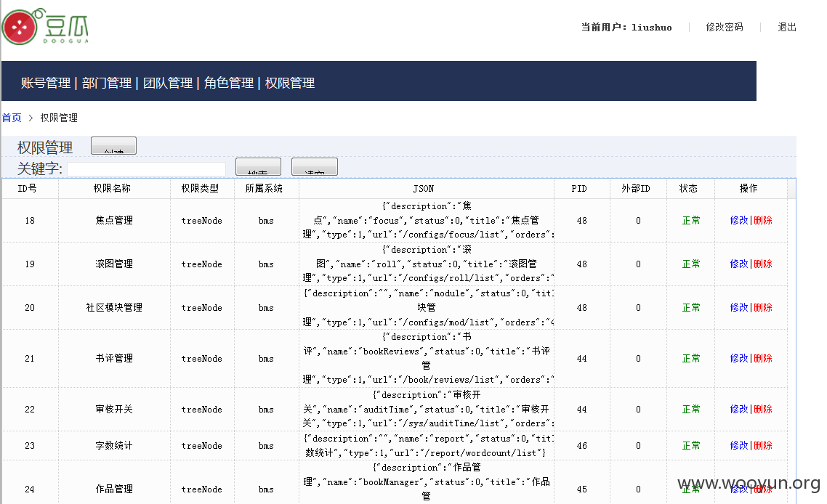Select the 焦点管理 name cell
Image resolution: width=827 pixels, height=504 pixels.
coord(114,220)
